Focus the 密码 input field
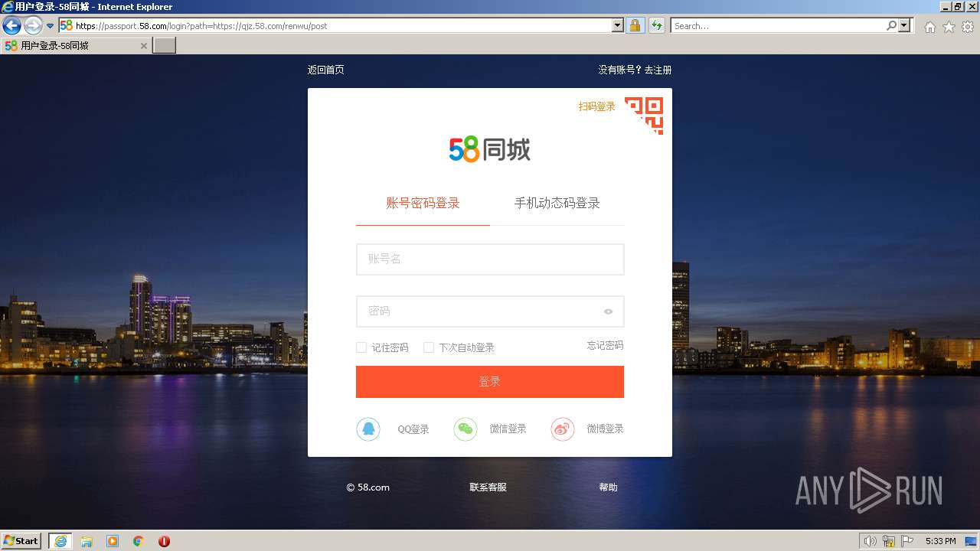Screen dimensions: 980x551 [490, 311]
